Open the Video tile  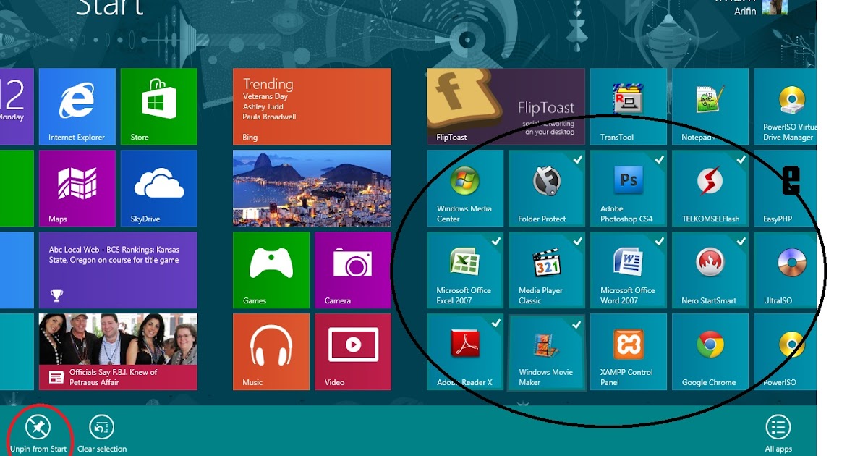353,352
